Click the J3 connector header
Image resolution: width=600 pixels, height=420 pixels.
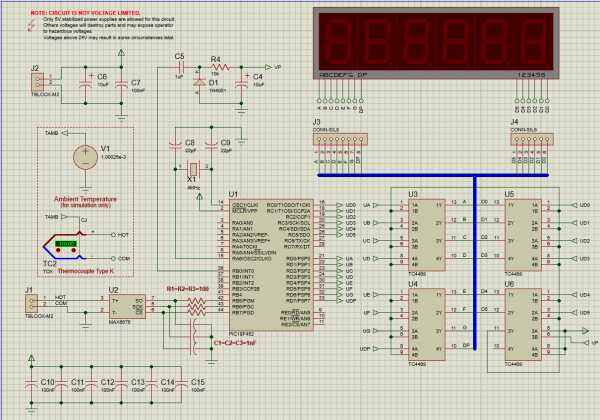point(340,139)
